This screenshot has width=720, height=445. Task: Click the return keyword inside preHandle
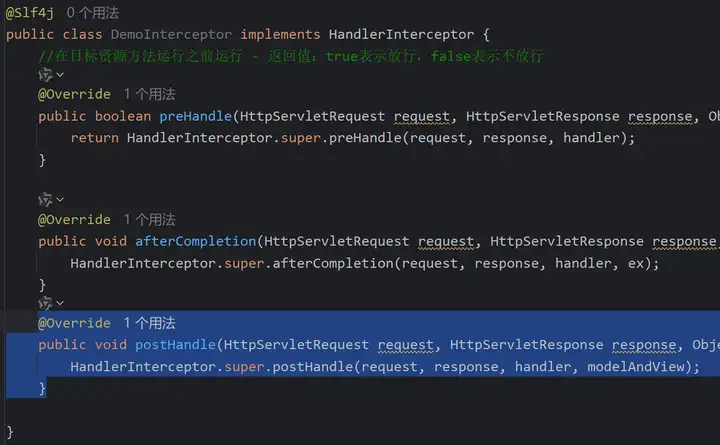(x=95, y=137)
